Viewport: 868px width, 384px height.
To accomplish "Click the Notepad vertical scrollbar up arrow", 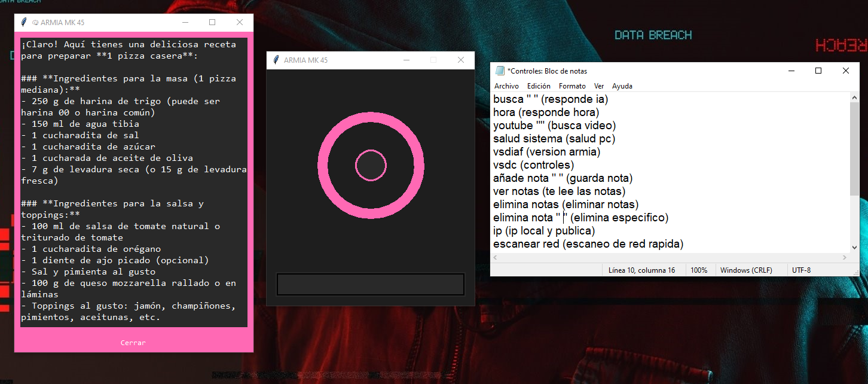I will coord(854,97).
